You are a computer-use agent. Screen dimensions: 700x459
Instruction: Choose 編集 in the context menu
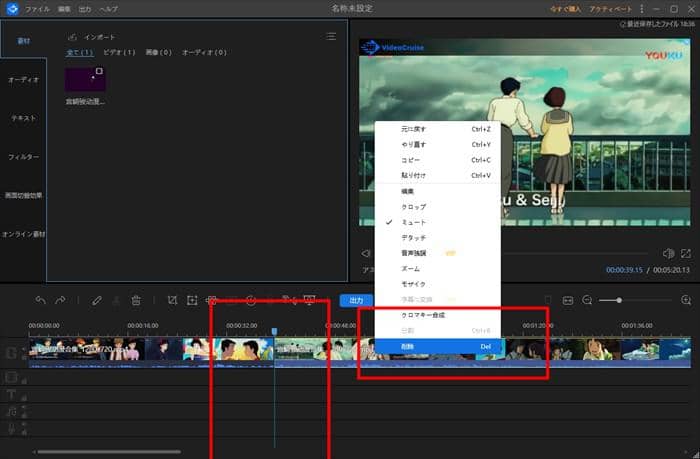438,192
